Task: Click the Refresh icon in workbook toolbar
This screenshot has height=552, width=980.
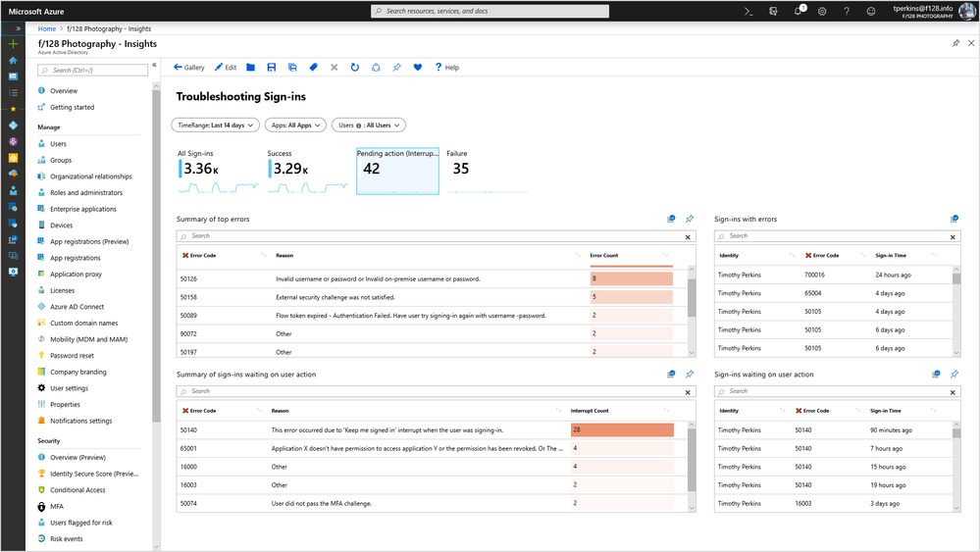Action: click(354, 68)
